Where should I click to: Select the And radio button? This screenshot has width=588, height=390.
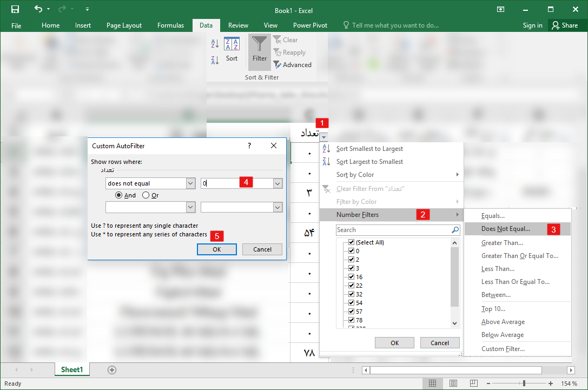tap(119, 195)
